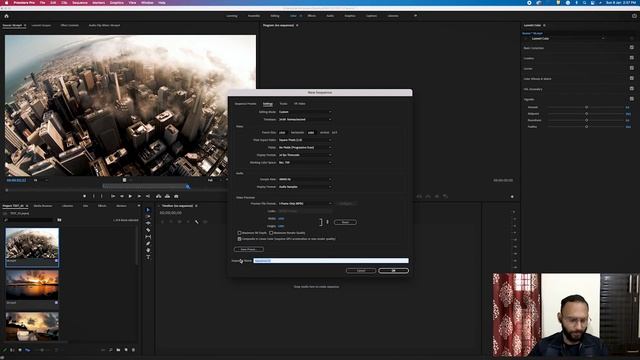The width and height of the screenshot is (640, 360).
Task: Open the audio Sample Rate dropdown
Action: coord(305,179)
